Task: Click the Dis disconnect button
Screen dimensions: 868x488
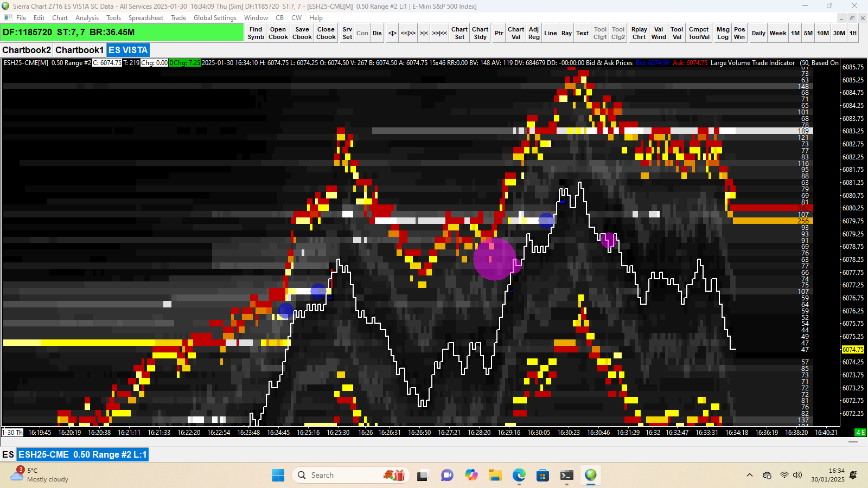Action: pyautogui.click(x=377, y=33)
